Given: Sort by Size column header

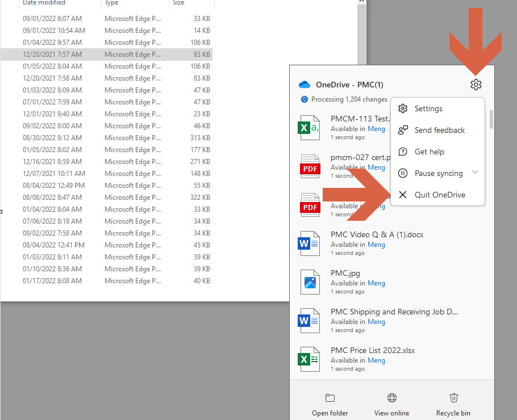Looking at the screenshot, I should [178, 3].
